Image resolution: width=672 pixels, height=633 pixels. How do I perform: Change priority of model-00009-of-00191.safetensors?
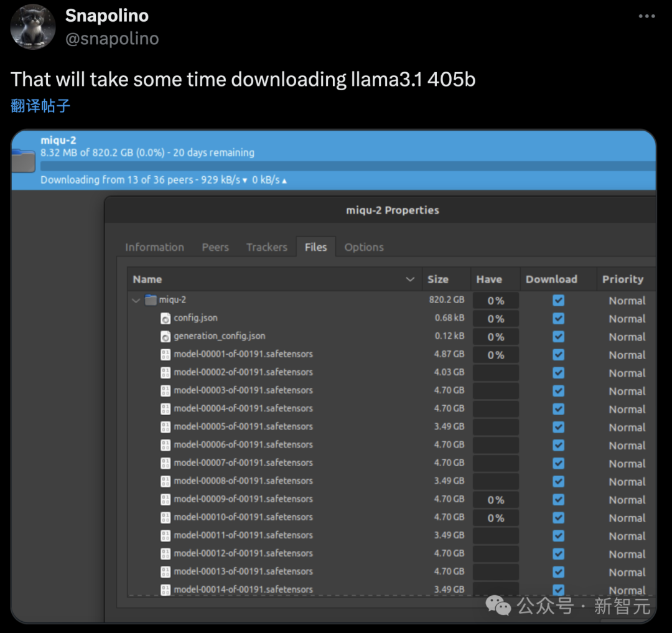[627, 500]
